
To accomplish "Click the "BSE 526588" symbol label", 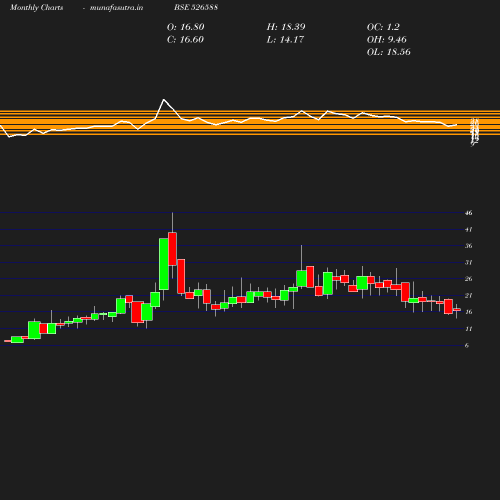I will pos(196,7).
